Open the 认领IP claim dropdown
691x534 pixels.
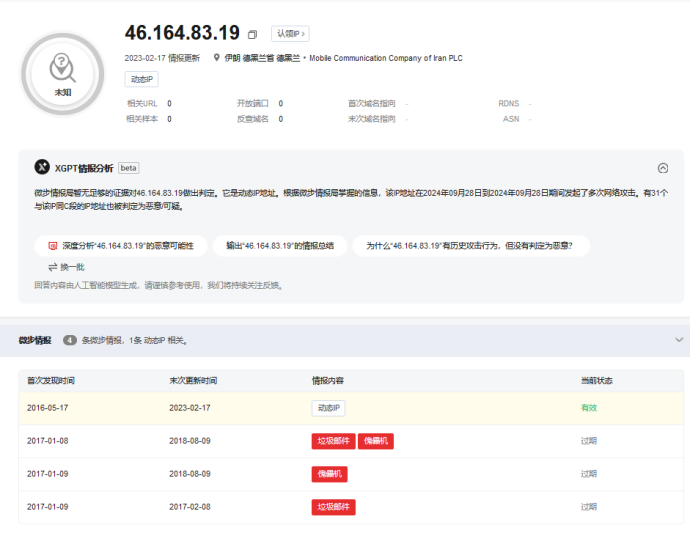290,34
